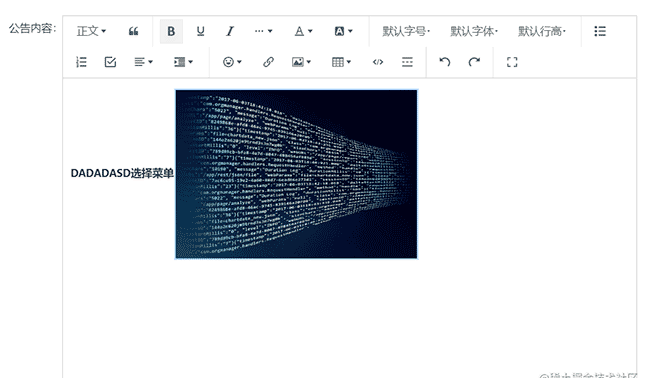Toggle fullscreen editor mode
Image resolution: width=650 pixels, height=378 pixels.
point(512,62)
